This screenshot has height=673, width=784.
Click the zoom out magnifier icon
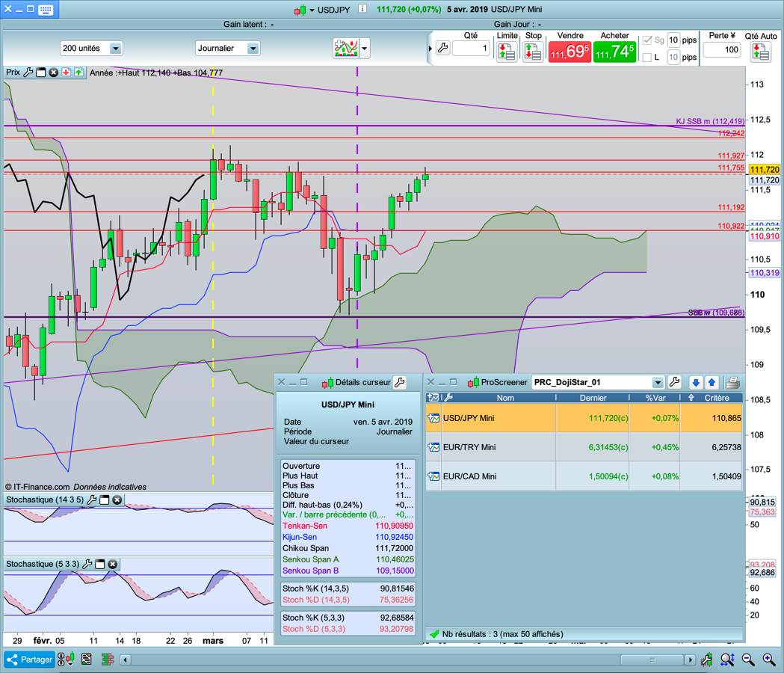748,660
